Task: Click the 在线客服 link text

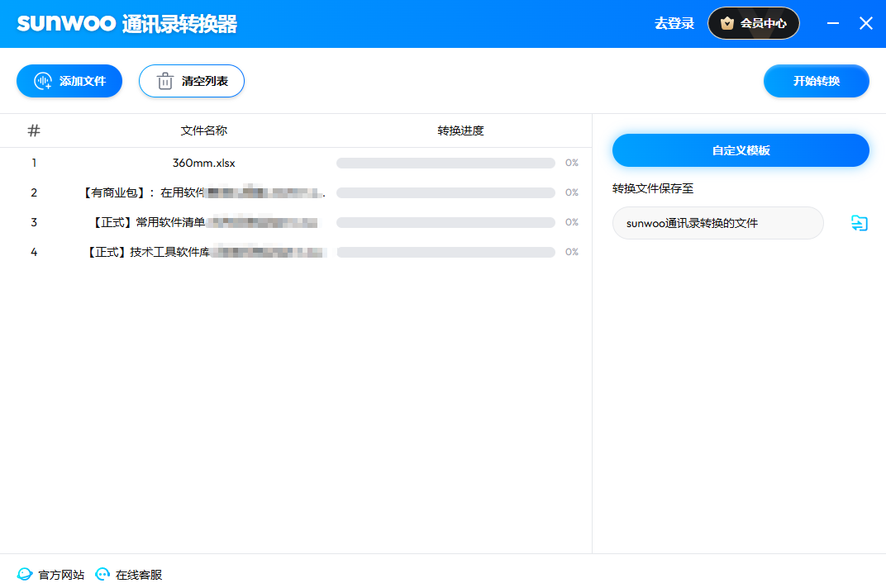Action: click(139, 575)
